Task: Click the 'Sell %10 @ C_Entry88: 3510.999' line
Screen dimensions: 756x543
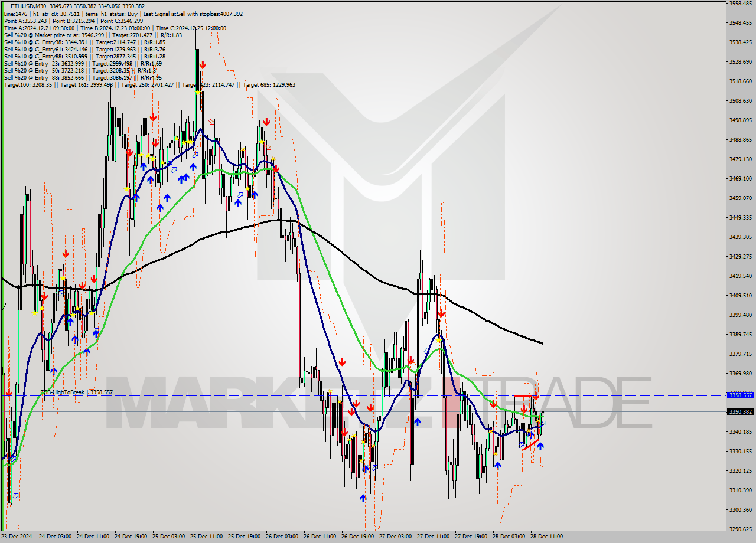Action: coord(84,56)
